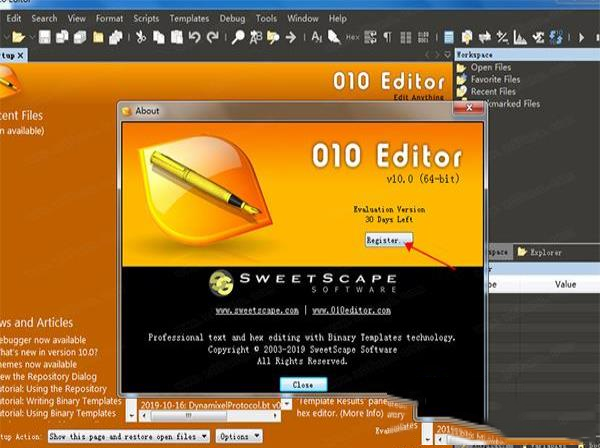Select Open Files in Workspace tree
Screen dimensions: 600x448
(x=491, y=67)
